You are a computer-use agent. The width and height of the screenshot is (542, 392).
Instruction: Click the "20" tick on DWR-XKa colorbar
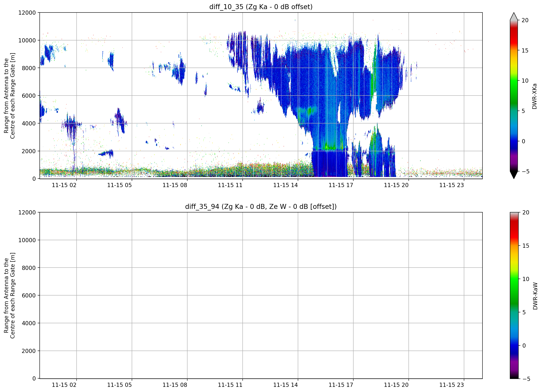click(x=525, y=20)
